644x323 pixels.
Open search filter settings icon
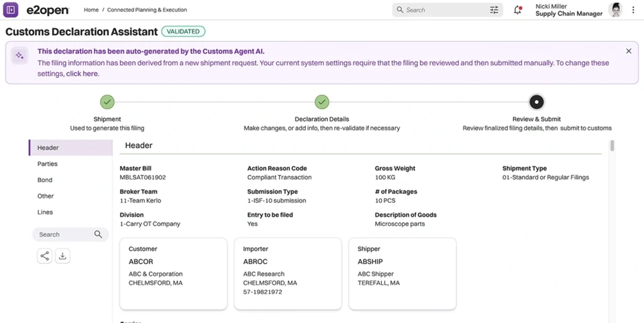click(494, 10)
